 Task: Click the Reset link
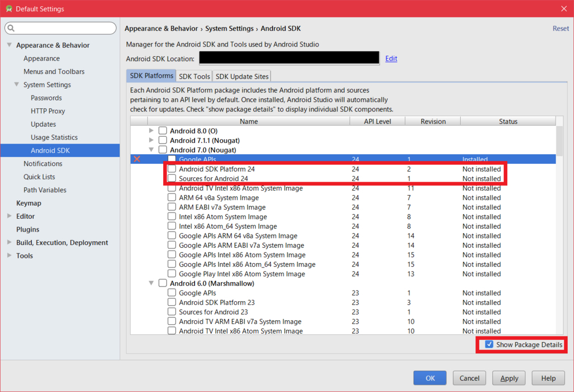(561, 28)
